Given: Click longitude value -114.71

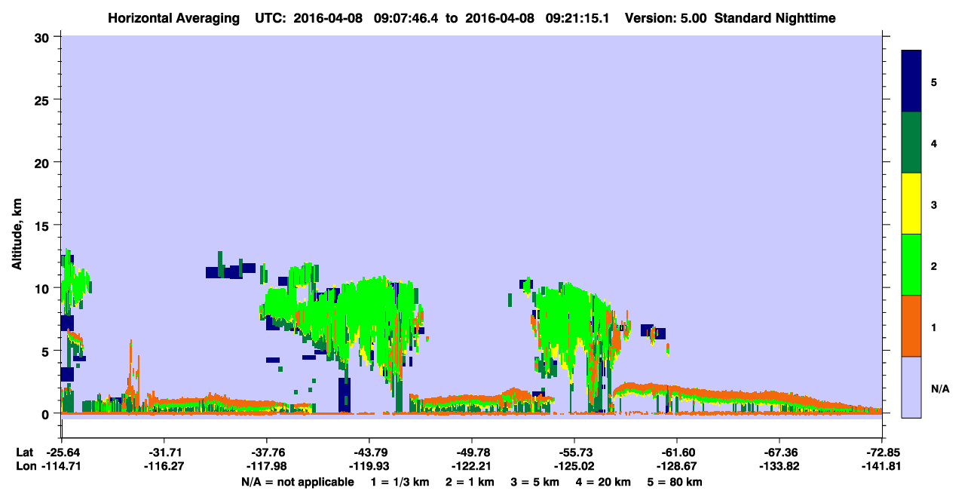Looking at the screenshot, I should pos(61,466).
